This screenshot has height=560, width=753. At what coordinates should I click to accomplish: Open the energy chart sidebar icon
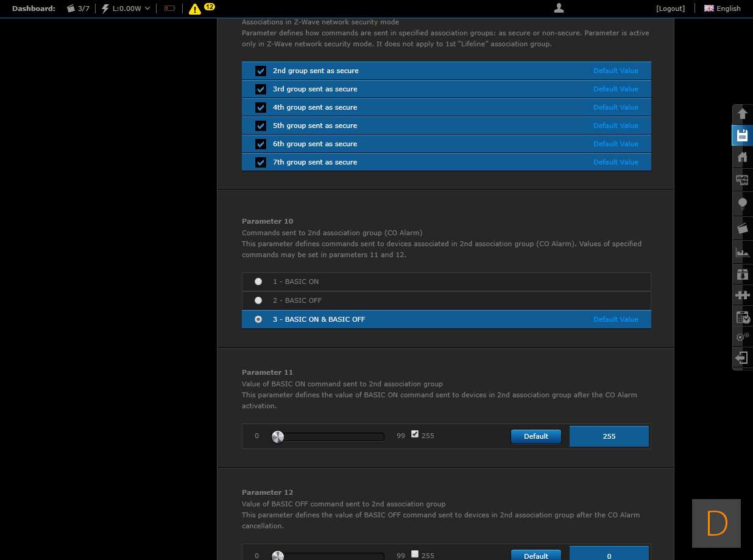(742, 252)
